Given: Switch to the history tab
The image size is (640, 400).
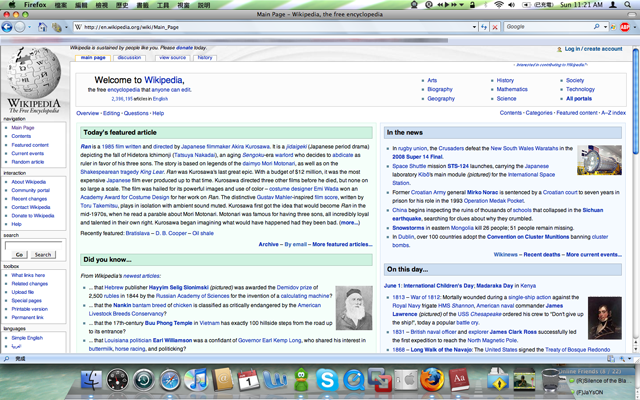Looking at the screenshot, I should coord(205,58).
